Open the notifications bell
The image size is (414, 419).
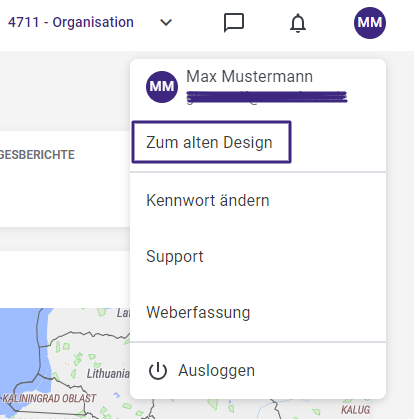click(x=298, y=23)
